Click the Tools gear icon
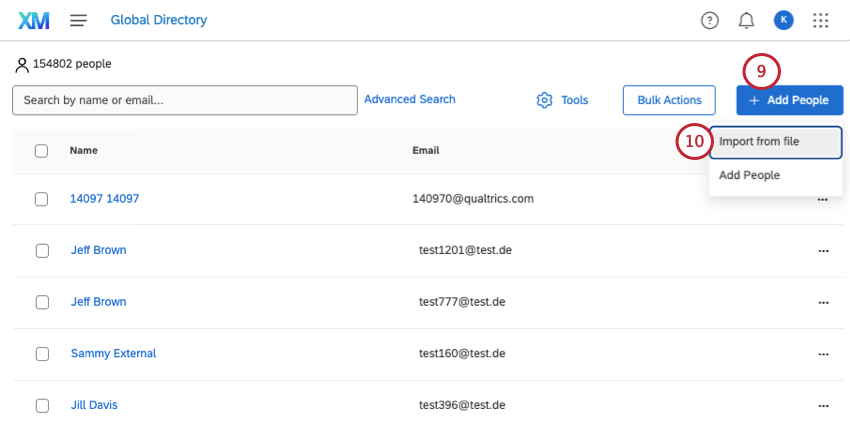Screen dimensions: 850x427 click(545, 100)
